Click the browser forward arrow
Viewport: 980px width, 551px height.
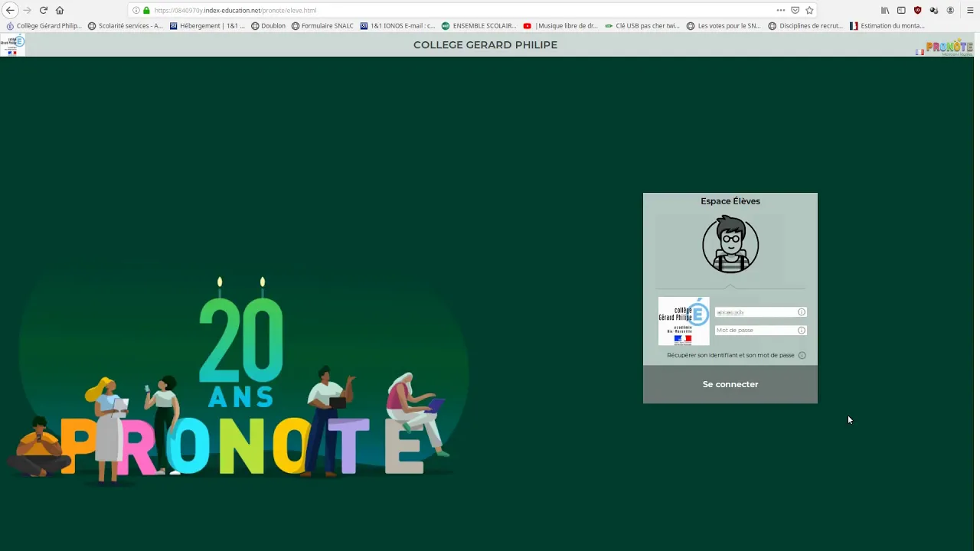point(27,10)
